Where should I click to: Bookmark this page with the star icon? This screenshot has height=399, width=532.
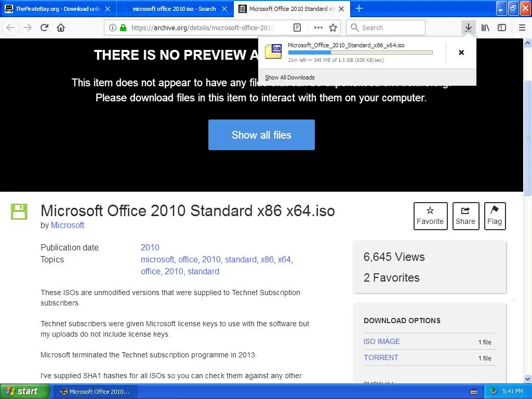(x=333, y=28)
